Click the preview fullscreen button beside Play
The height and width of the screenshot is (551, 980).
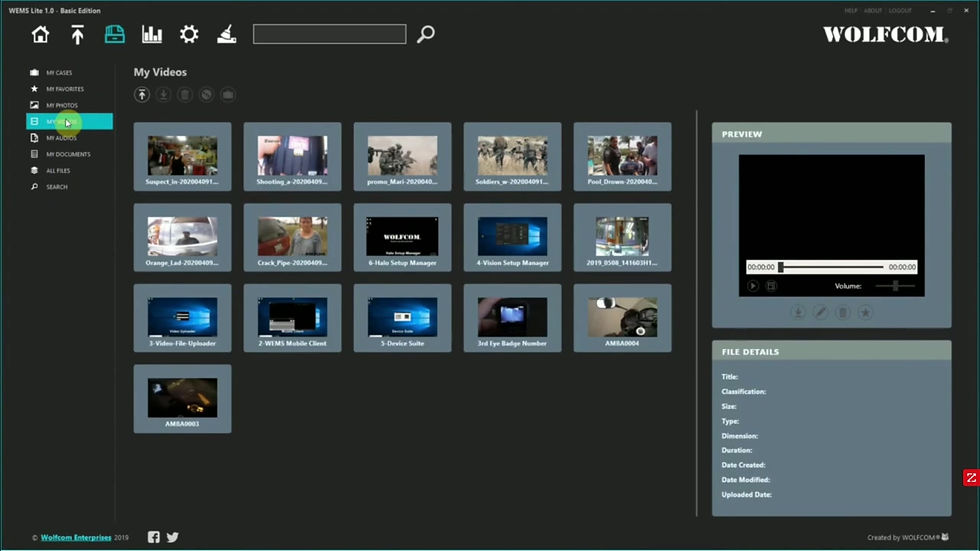[x=771, y=285]
